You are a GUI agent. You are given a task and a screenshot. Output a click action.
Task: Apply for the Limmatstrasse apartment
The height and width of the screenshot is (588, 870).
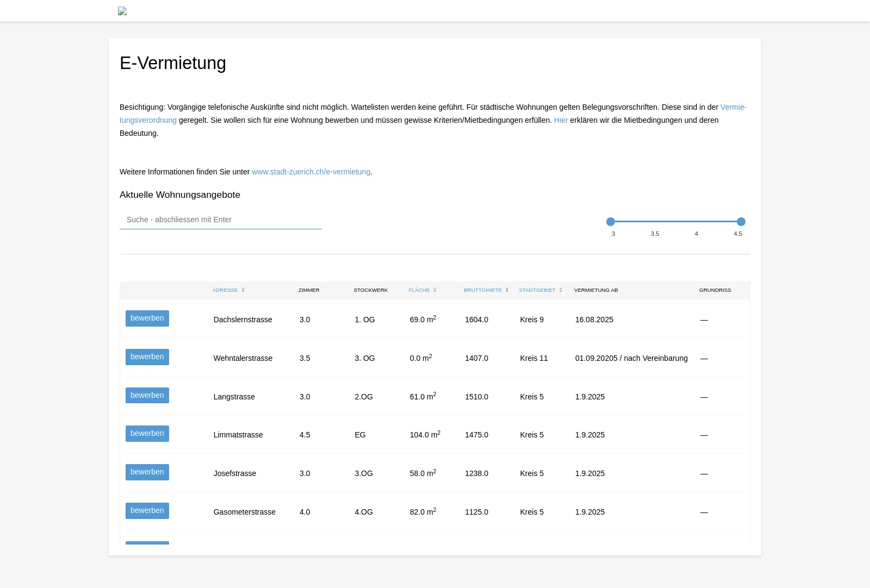(147, 434)
